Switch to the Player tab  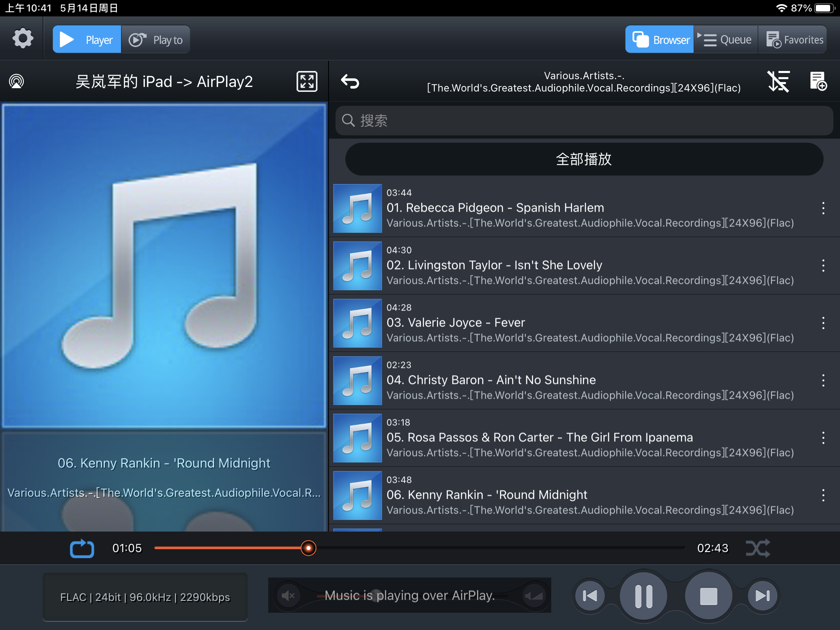(x=87, y=39)
